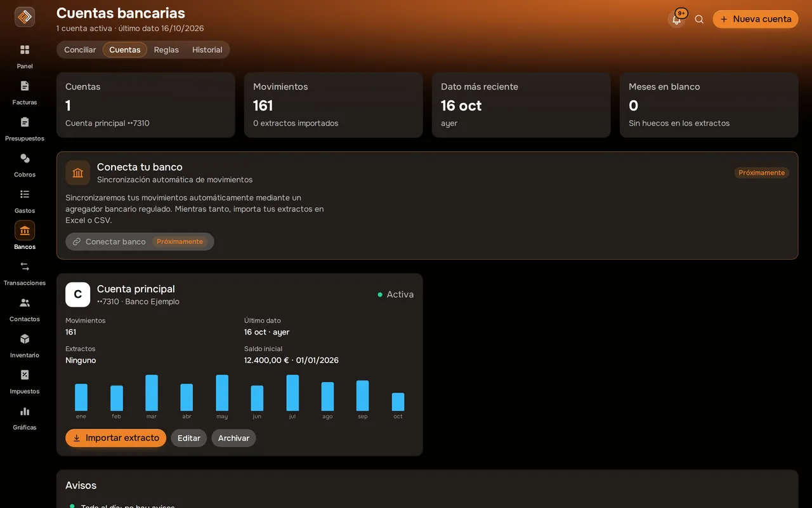The image size is (812, 508).
Task: Open Presupuestos sidebar icon
Action: [x=25, y=122]
